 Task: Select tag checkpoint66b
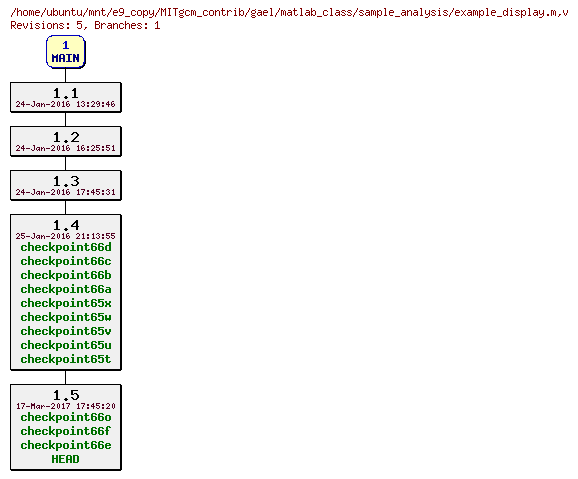(66, 275)
